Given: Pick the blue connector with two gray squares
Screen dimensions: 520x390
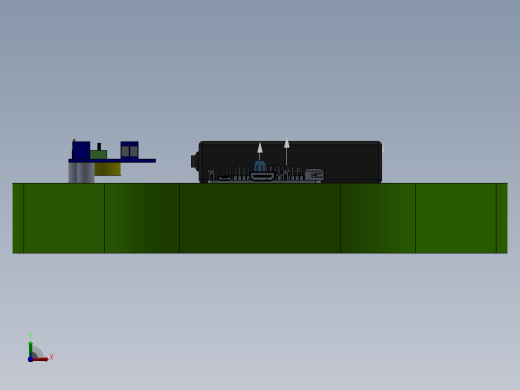Looking at the screenshot, I should 130,150.
